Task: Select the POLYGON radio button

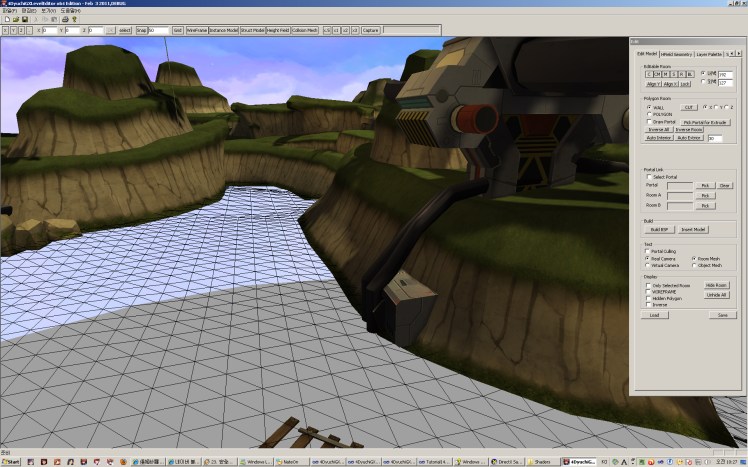Action: tap(648, 114)
